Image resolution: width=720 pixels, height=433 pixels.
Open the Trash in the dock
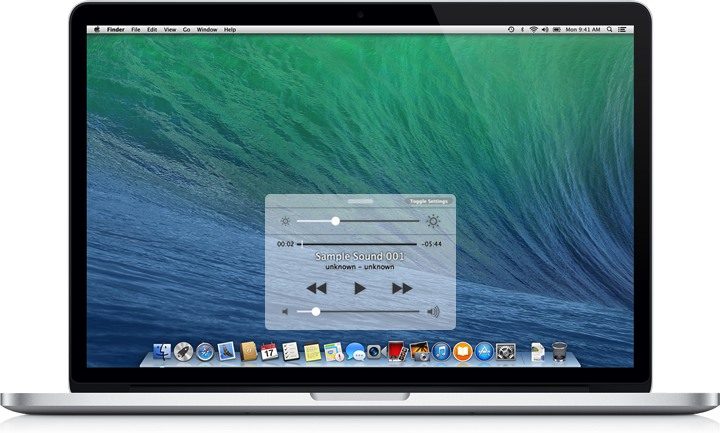pyautogui.click(x=559, y=352)
